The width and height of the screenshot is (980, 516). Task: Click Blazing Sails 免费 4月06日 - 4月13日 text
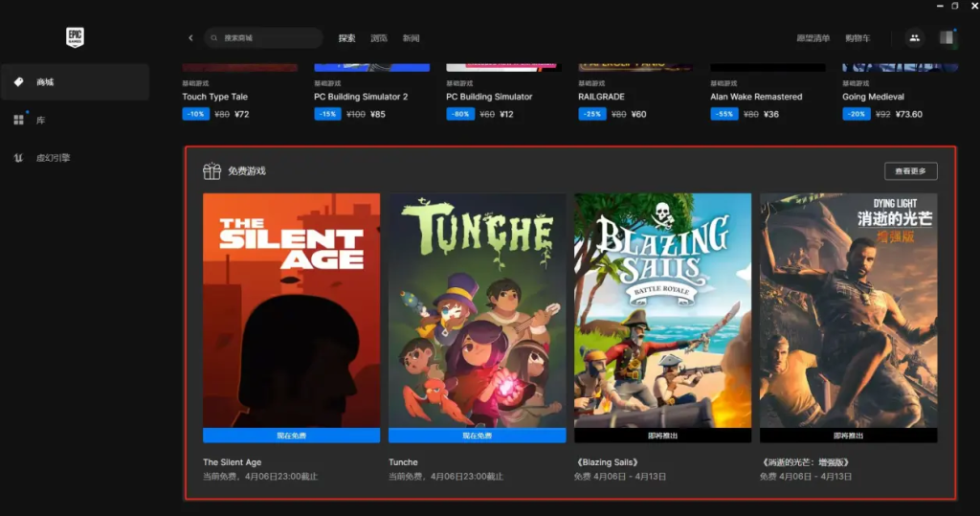[620, 477]
